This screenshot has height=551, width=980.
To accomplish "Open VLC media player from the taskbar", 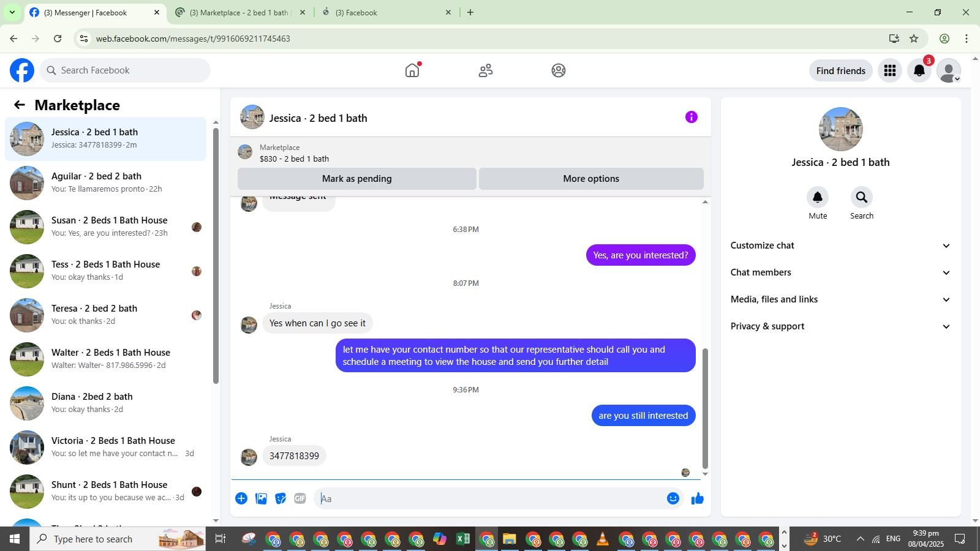I will click(x=603, y=539).
